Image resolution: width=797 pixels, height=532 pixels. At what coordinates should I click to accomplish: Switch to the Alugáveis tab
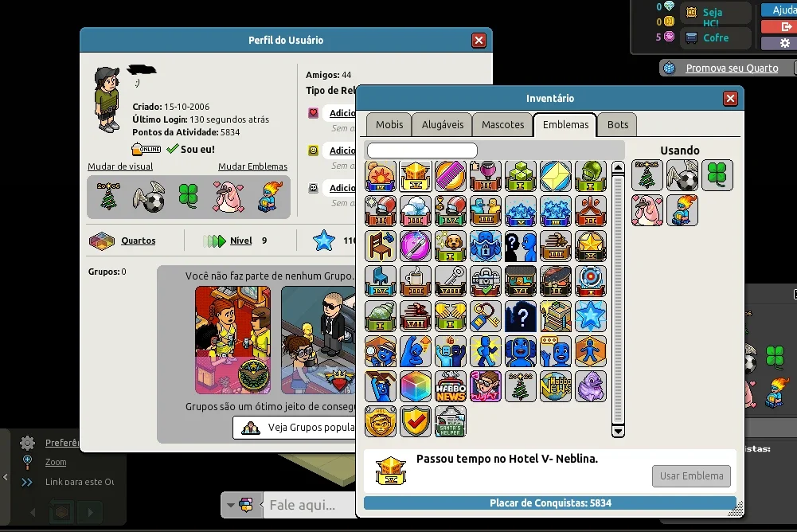click(x=442, y=124)
